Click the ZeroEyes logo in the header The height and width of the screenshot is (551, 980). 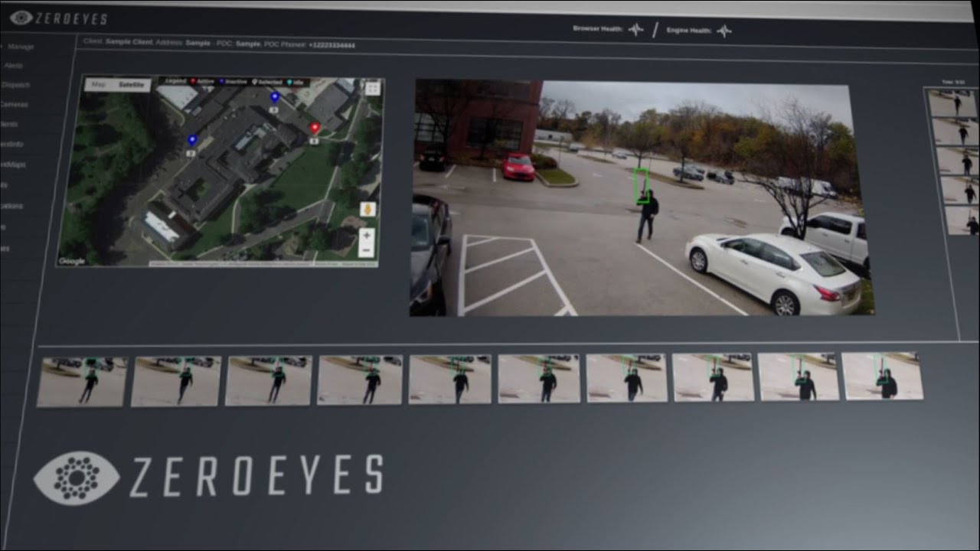click(x=58, y=18)
